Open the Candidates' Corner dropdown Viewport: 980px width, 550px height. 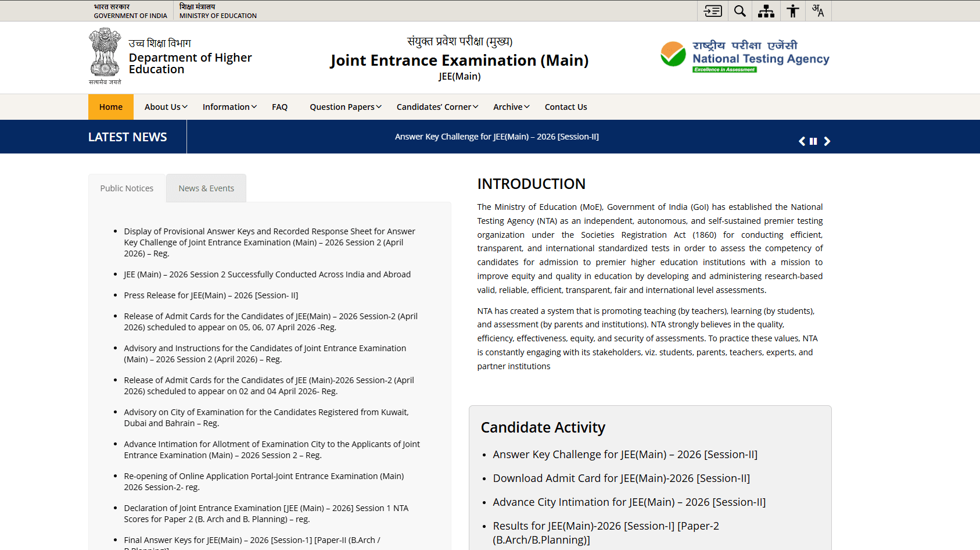[x=437, y=107]
